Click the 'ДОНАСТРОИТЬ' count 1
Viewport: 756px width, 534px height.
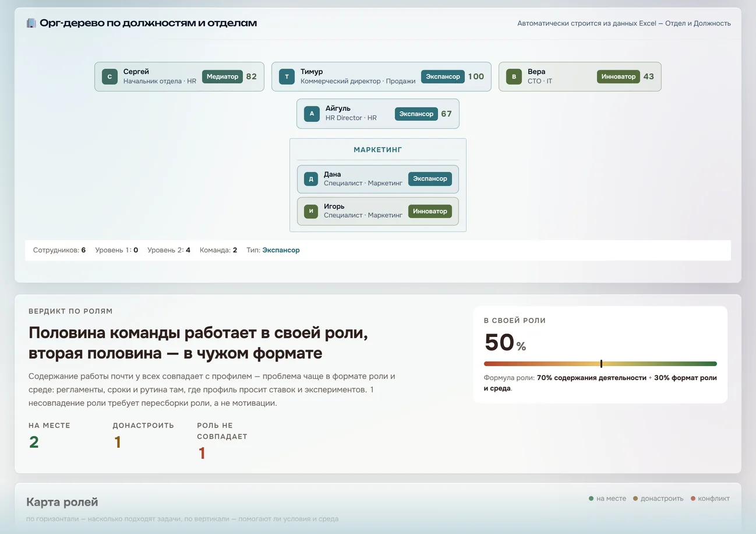[117, 442]
